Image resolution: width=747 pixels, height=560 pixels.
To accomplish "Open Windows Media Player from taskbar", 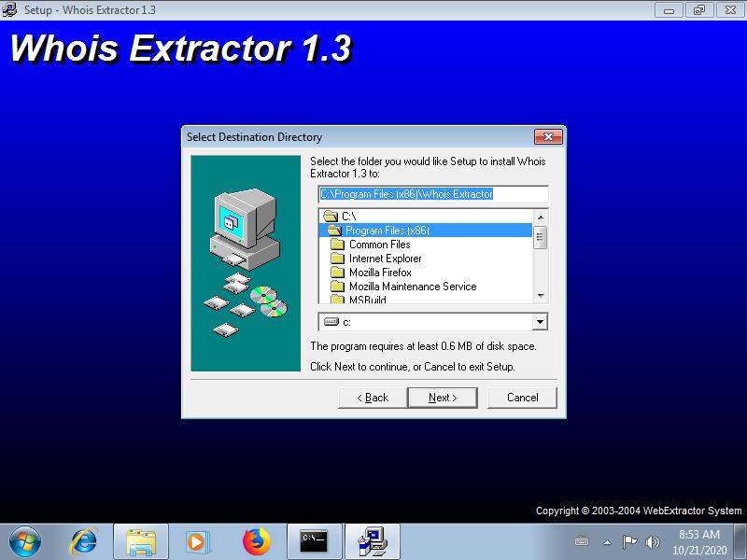I will pyautogui.click(x=196, y=542).
